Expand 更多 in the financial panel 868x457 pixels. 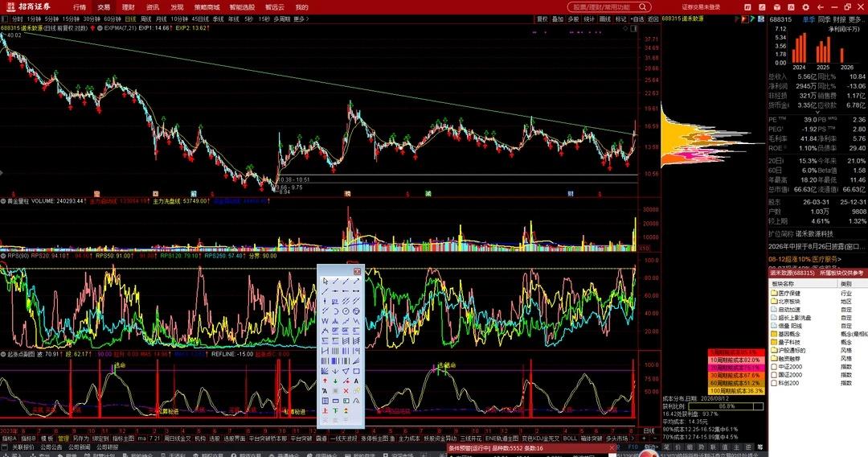(855, 19)
